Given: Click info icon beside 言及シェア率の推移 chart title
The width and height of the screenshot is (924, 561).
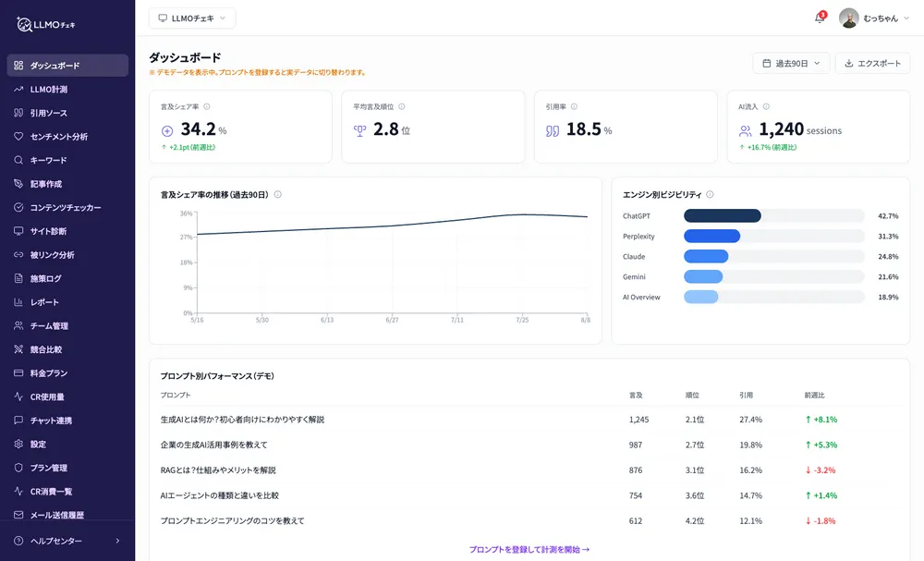Looking at the screenshot, I should pos(278,194).
